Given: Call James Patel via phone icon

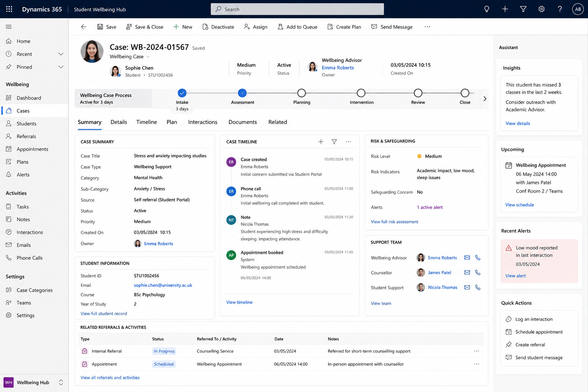Looking at the screenshot, I should pyautogui.click(x=478, y=273).
